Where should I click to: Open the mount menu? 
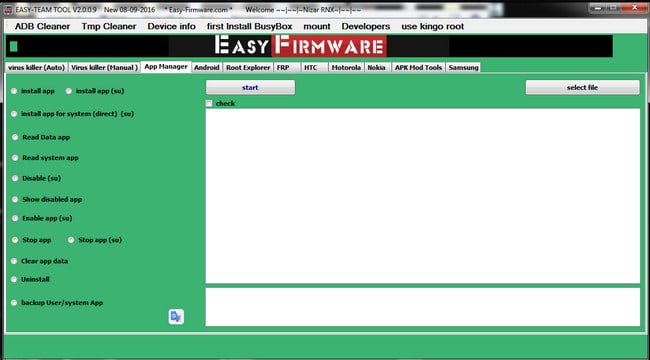[317, 27]
